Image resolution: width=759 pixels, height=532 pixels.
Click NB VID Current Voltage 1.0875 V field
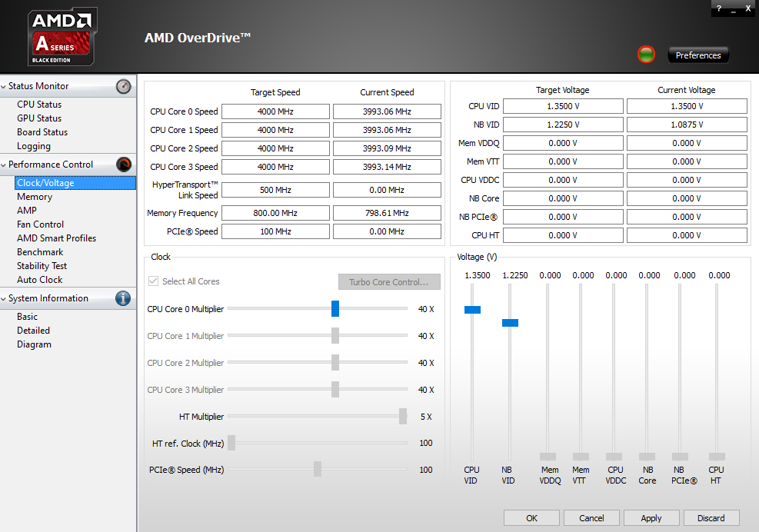coord(687,125)
